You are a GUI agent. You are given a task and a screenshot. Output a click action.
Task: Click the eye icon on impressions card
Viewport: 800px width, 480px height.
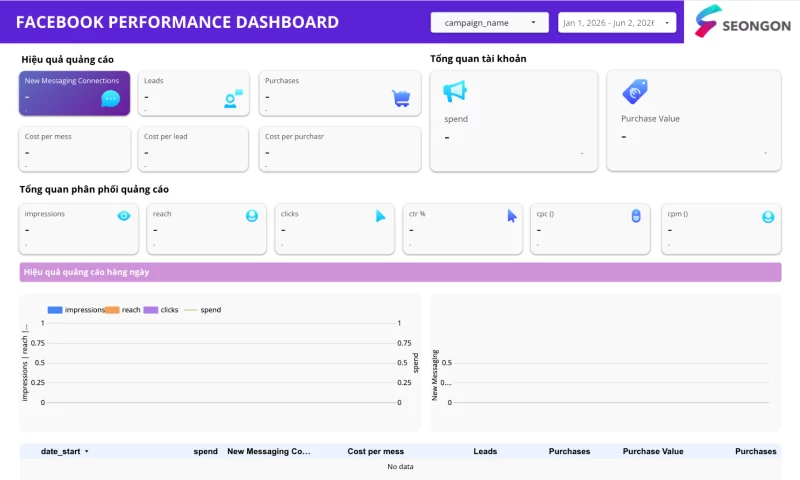(x=123, y=216)
